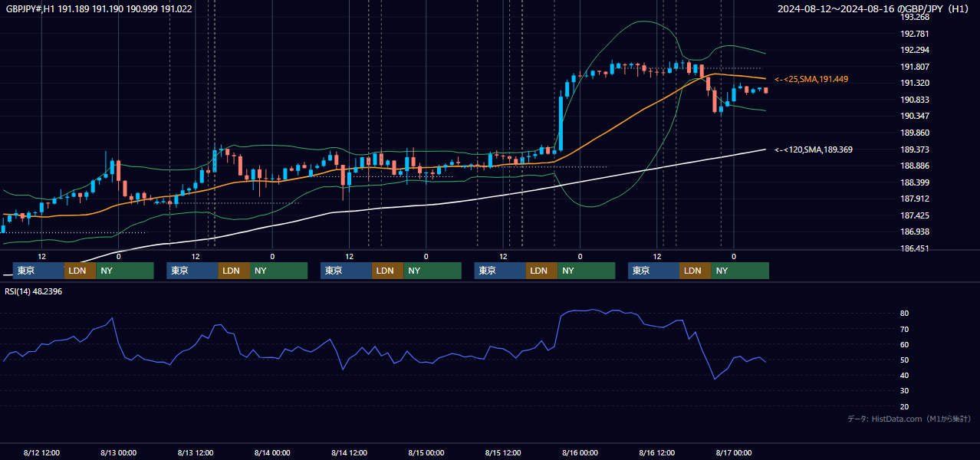Click price axis value 193.268
Viewport: 980px width, 460px height.
click(x=914, y=17)
